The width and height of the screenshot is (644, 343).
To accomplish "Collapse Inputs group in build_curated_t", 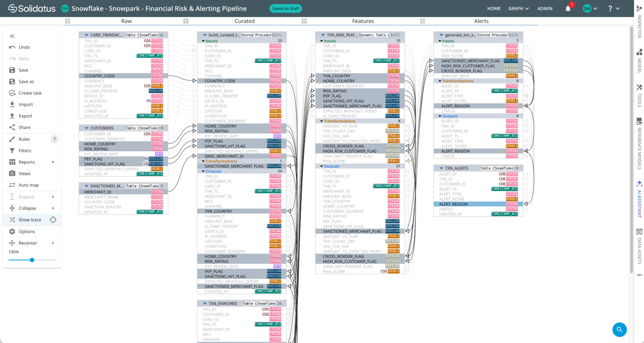I will tap(203, 41).
